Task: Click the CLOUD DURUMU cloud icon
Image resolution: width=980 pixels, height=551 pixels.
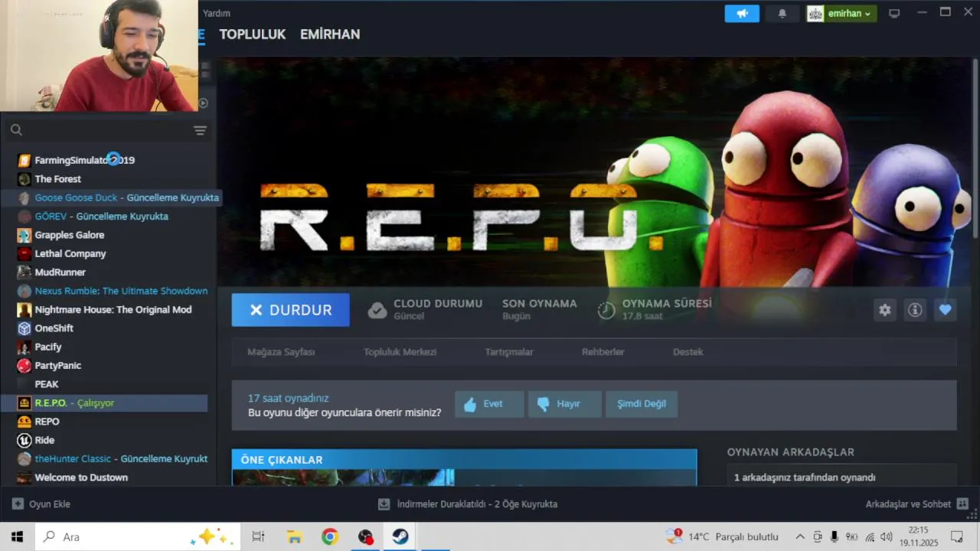Action: point(377,310)
